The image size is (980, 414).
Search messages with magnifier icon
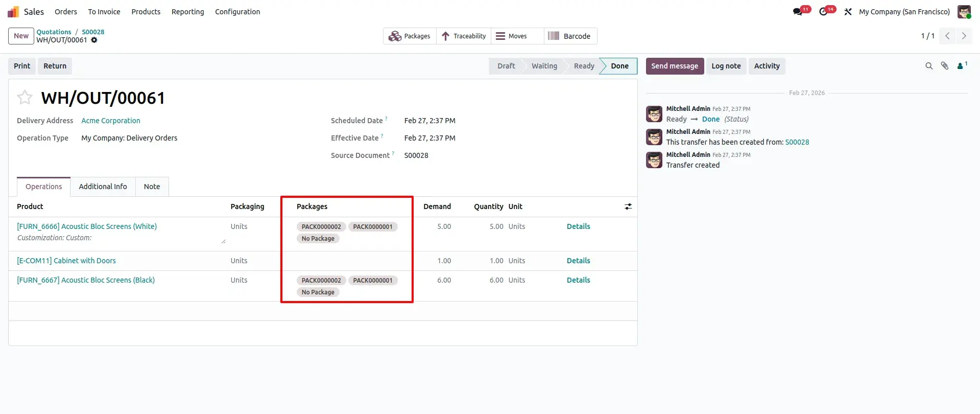(x=929, y=66)
